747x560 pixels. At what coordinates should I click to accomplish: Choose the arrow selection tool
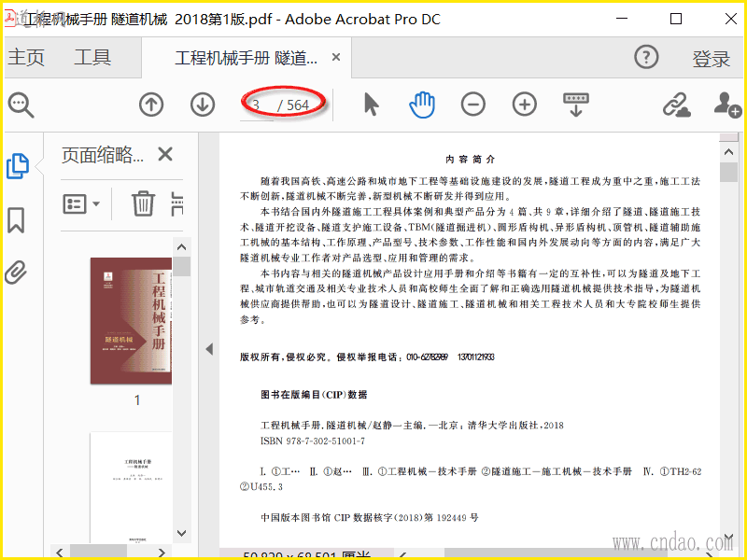click(371, 105)
